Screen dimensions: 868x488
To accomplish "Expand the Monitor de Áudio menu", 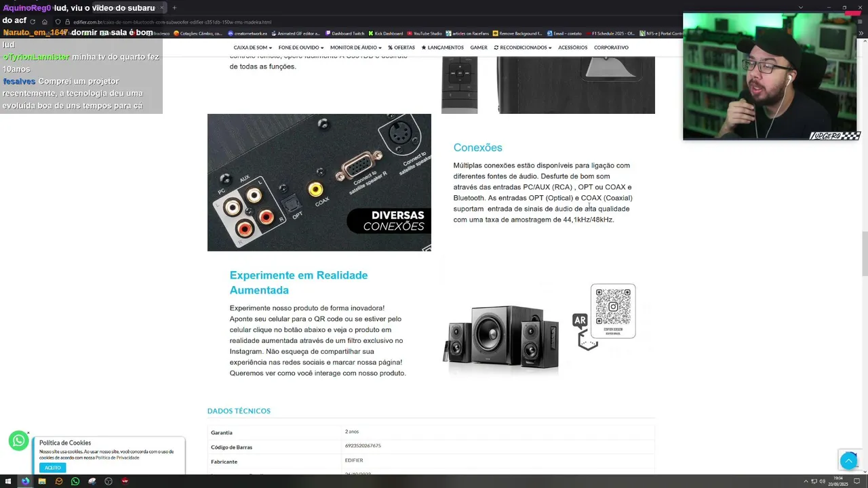I will [355, 47].
